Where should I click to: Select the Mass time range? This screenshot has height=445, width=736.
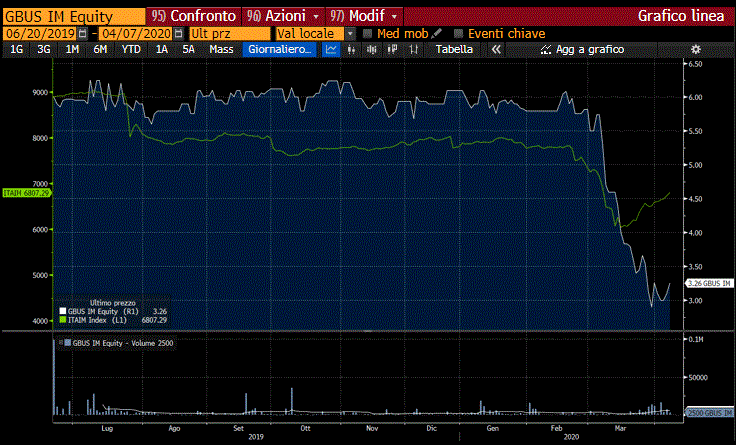click(221, 49)
